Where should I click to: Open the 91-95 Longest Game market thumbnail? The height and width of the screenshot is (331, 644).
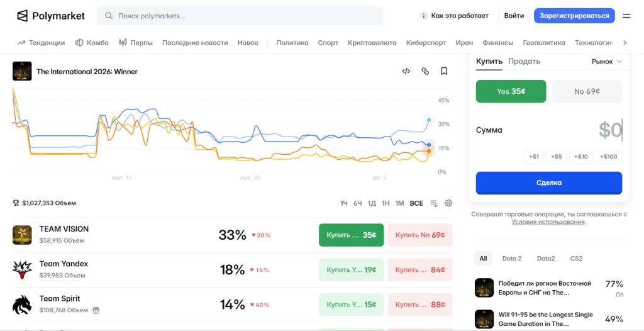(484, 319)
